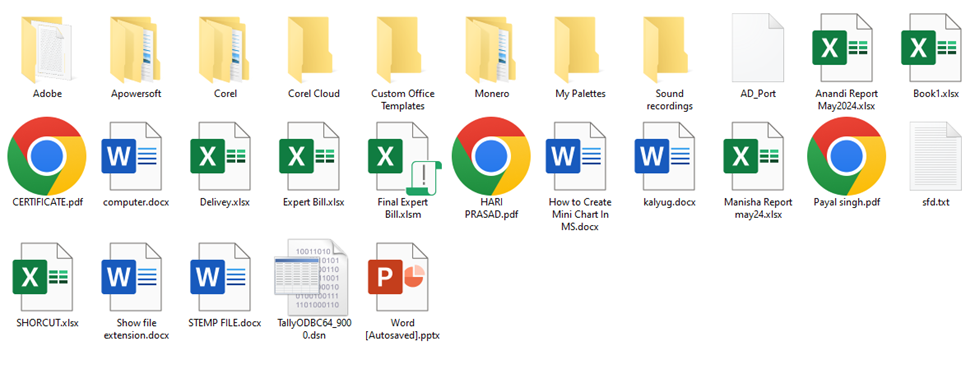Viewport: 975px width, 369px height.
Task: Click the 'kalyug.docx' file name label
Action: point(670,202)
